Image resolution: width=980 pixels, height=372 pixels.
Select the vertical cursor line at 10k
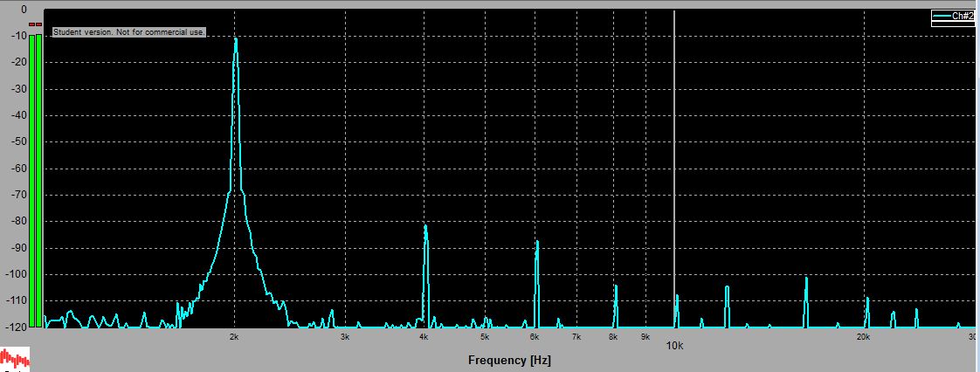click(673, 169)
